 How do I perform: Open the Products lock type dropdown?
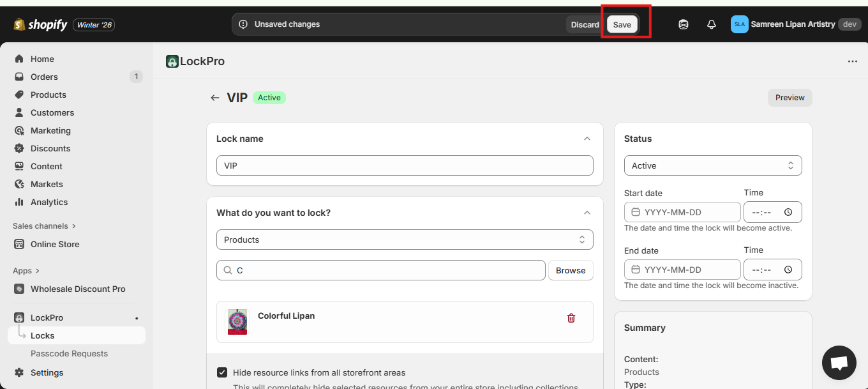405,240
